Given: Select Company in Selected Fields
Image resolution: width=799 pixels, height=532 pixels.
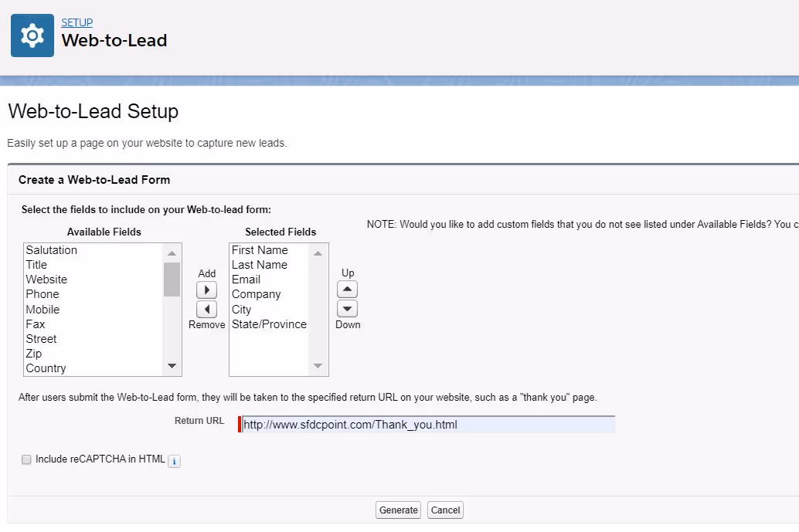Looking at the screenshot, I should (256, 294).
